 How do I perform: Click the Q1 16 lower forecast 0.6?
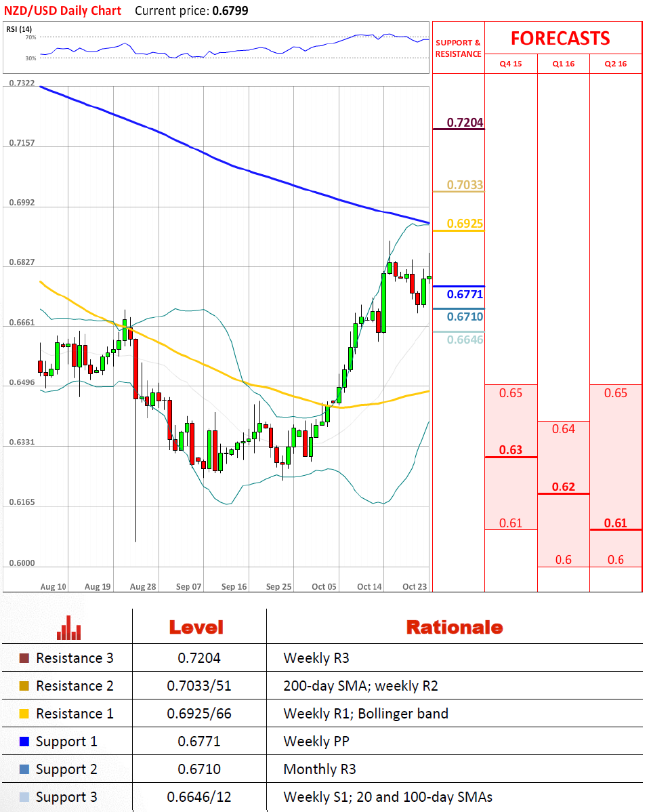tap(564, 560)
